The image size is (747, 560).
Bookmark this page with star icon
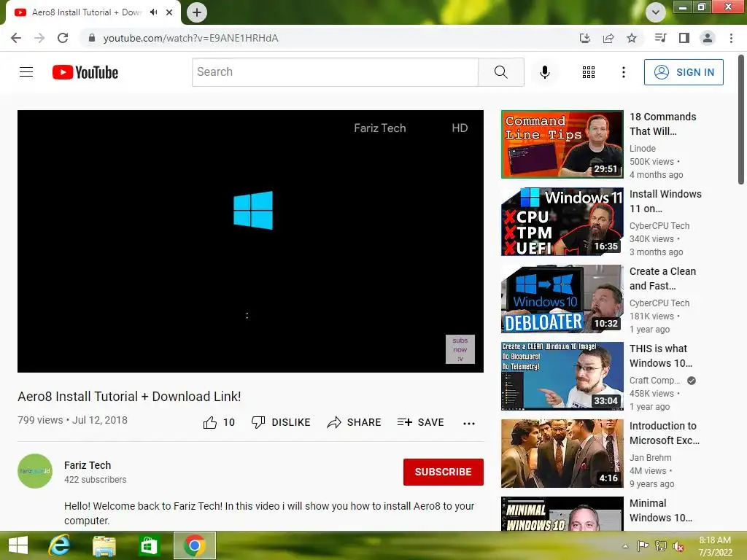pos(631,38)
